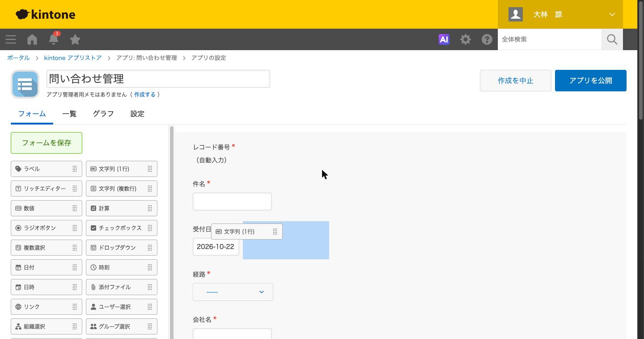The image size is (644, 339).
Task: Open the notifications bell
Action: coord(54,39)
